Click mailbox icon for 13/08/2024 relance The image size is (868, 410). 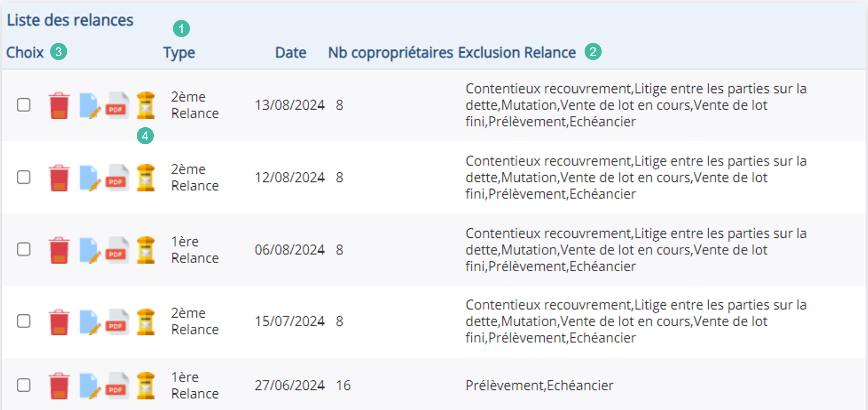[146, 105]
